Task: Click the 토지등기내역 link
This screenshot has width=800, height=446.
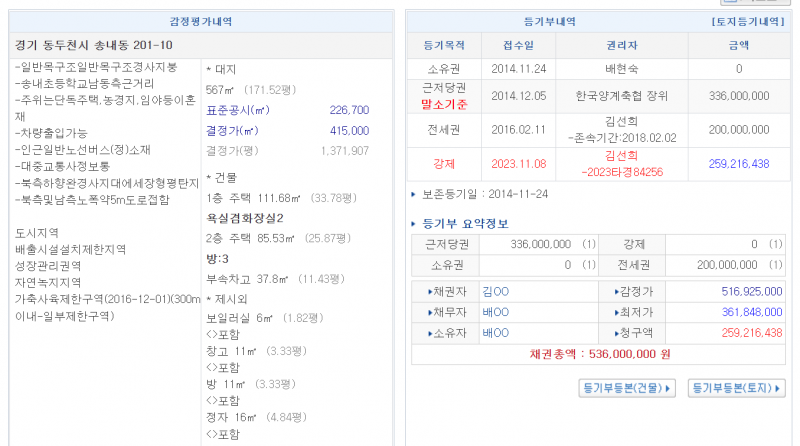Action: (x=748, y=21)
